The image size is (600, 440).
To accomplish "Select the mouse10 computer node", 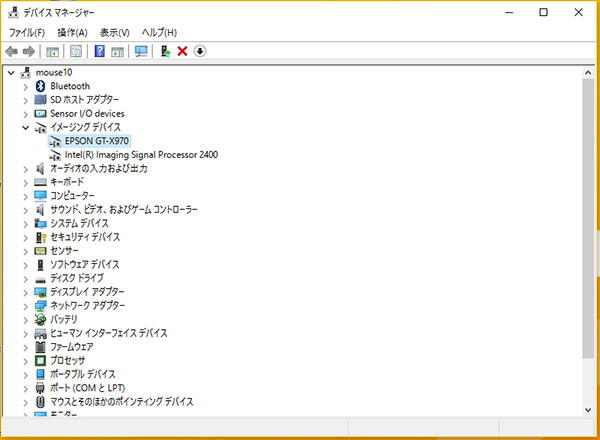I will 54,72.
